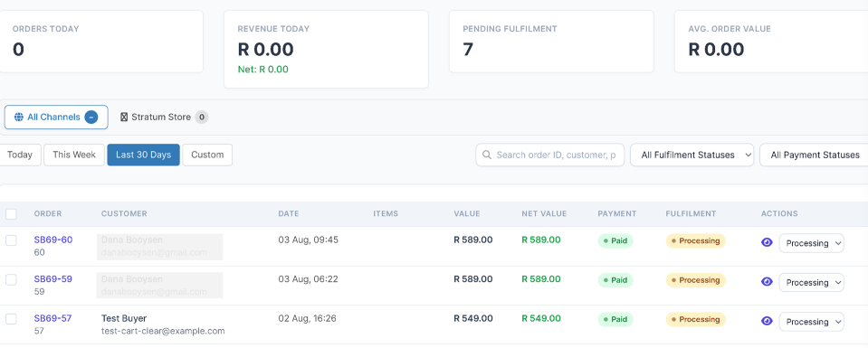The height and width of the screenshot is (348, 868).
Task: Click the Paid badge for order SB69-59
Action: pos(615,280)
